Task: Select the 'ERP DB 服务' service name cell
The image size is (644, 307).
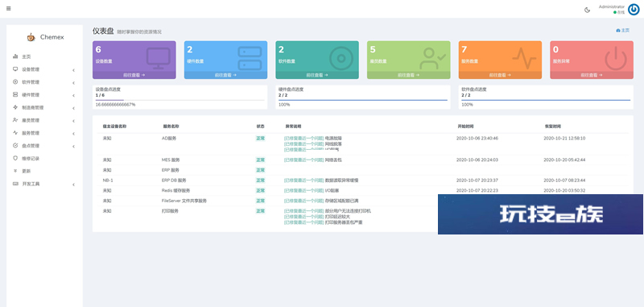Action: coord(174,180)
